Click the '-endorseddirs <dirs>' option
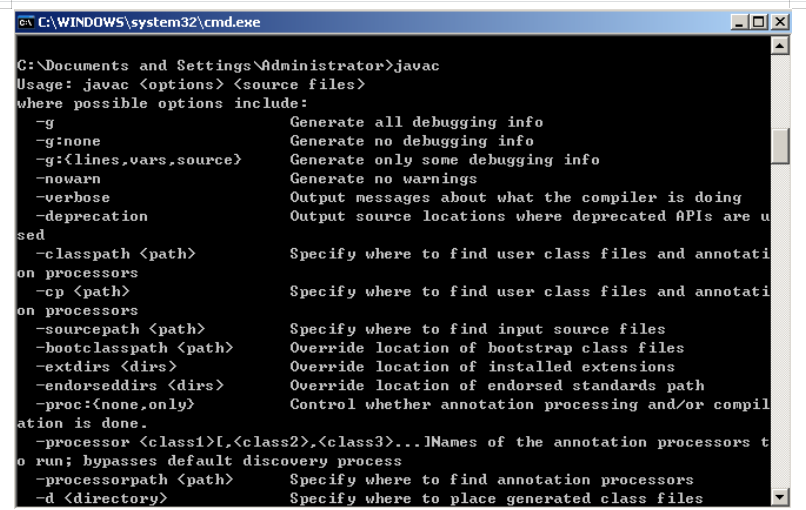 tap(130, 386)
